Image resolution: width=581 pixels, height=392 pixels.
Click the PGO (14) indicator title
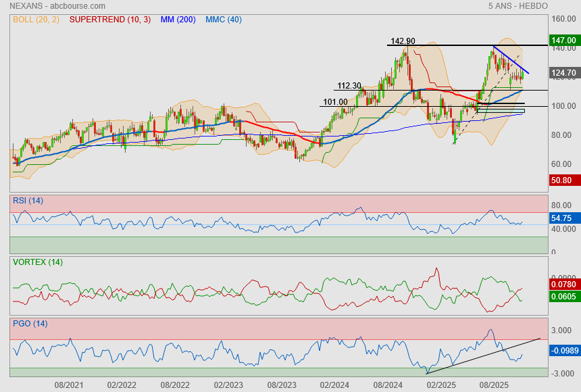pyautogui.click(x=31, y=324)
